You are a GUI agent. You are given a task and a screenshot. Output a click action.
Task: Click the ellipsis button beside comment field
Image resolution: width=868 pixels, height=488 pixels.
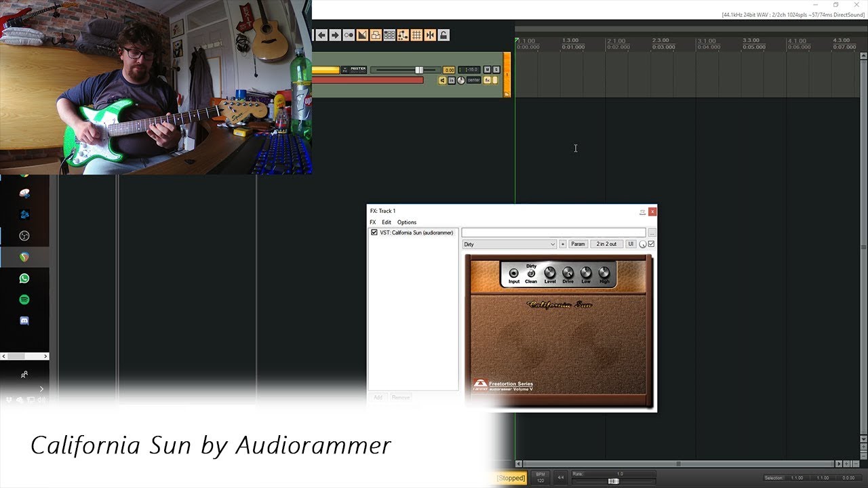(652, 232)
